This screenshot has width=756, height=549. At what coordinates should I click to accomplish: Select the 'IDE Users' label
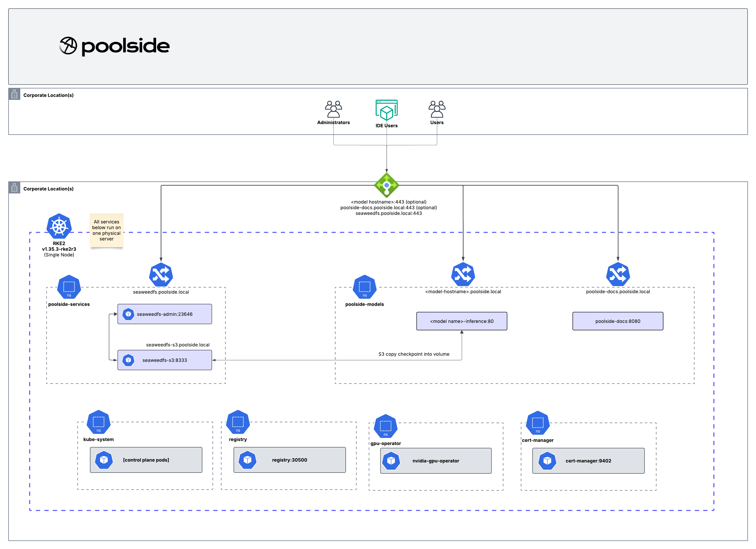(387, 125)
